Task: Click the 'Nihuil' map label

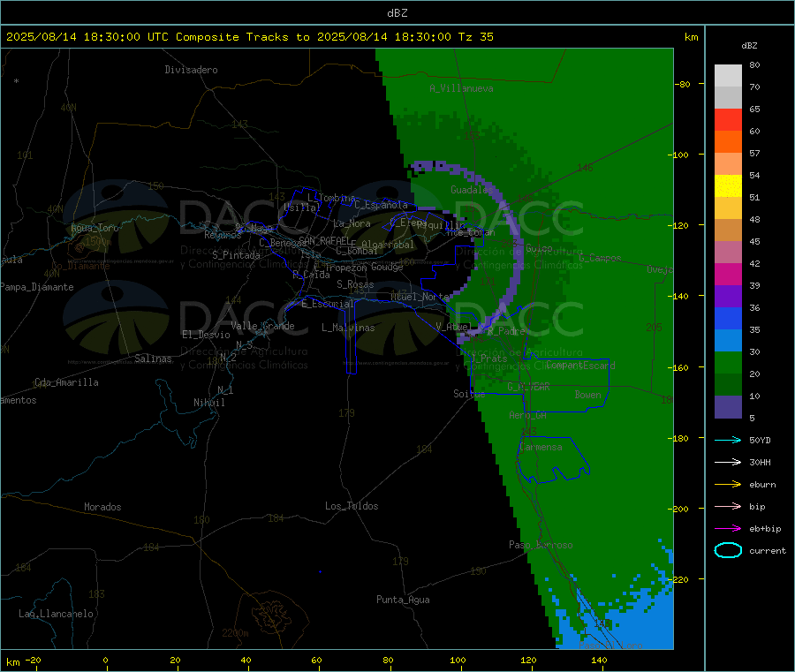Action: tap(208, 403)
